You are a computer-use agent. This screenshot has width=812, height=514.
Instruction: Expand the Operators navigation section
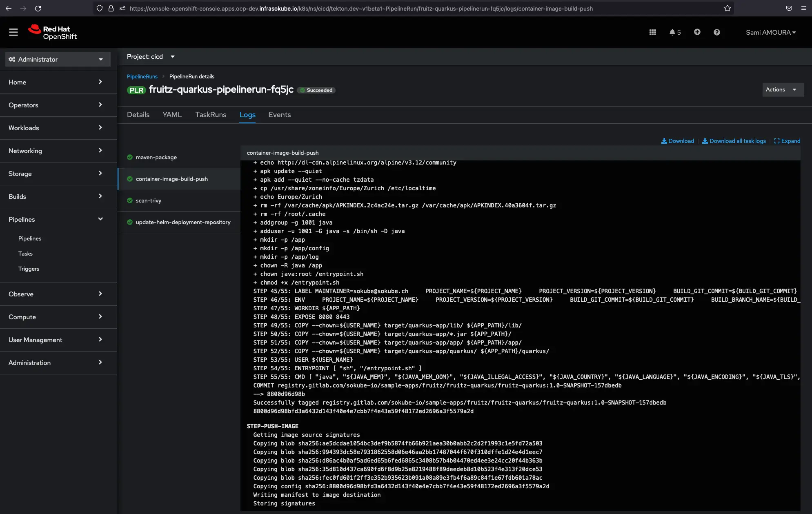tap(58, 105)
